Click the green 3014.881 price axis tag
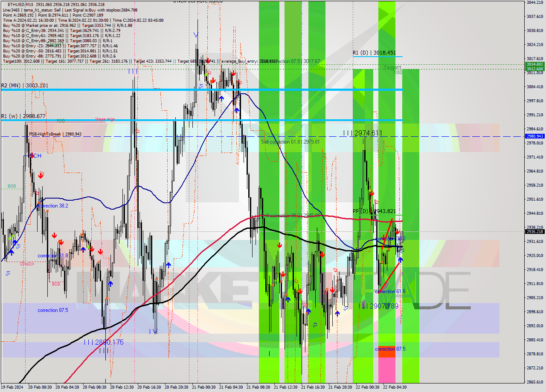The height and width of the screenshot is (392, 546). click(x=535, y=64)
